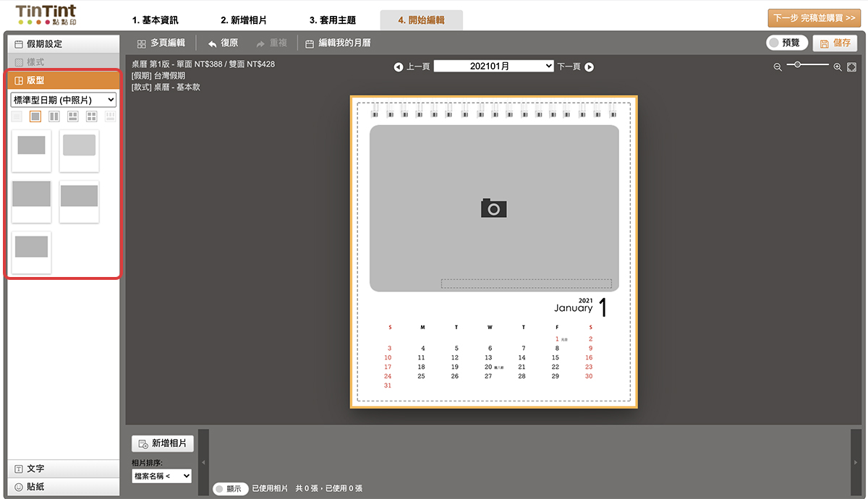Select the last many-photo layout filter icon
This screenshot has height=499, width=868.
click(x=111, y=116)
